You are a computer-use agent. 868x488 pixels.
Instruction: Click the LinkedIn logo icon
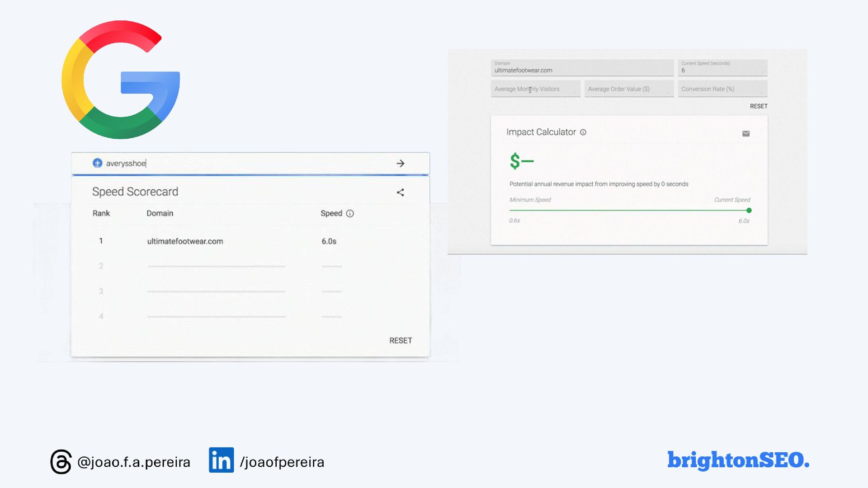(222, 460)
